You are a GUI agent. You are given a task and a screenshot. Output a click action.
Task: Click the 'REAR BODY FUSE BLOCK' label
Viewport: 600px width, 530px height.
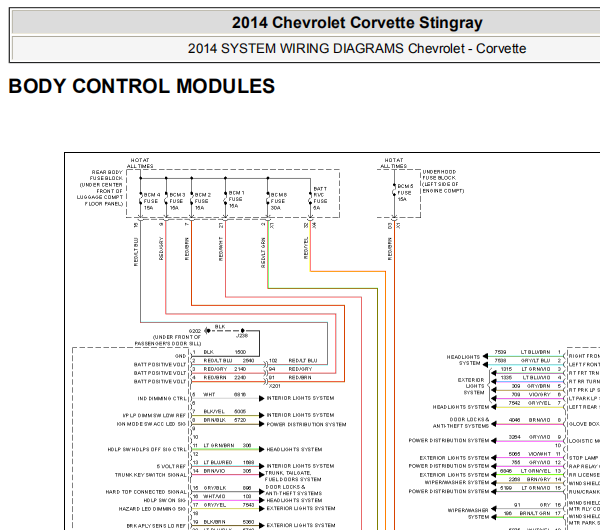(x=101, y=188)
